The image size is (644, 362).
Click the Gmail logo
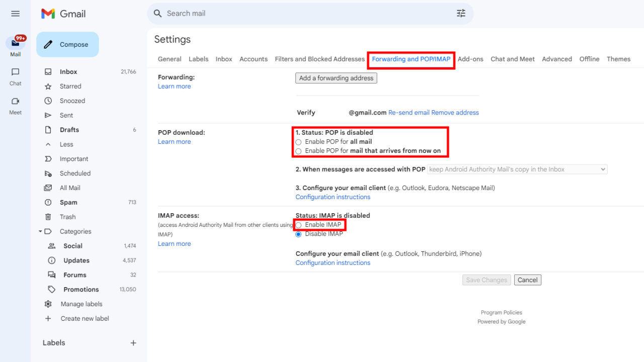click(x=63, y=14)
